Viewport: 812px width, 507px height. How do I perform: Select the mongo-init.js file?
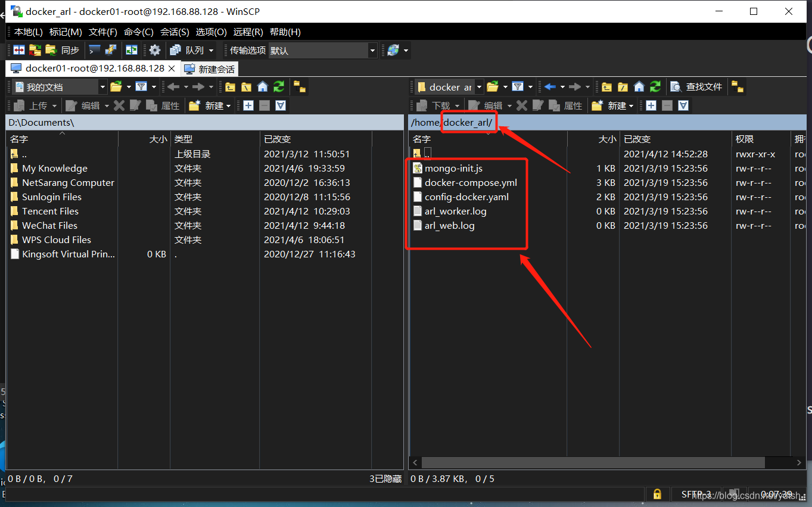453,169
